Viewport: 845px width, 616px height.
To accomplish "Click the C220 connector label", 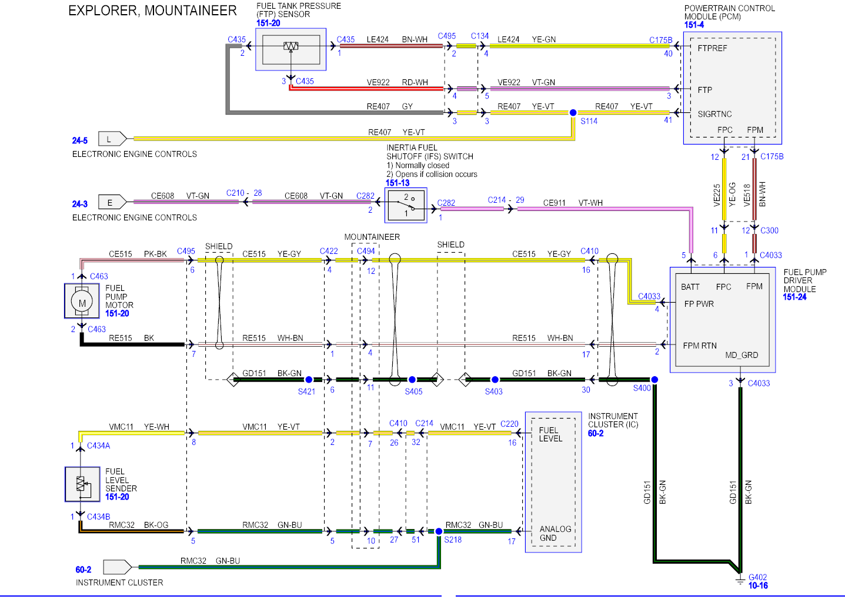I will [x=509, y=424].
